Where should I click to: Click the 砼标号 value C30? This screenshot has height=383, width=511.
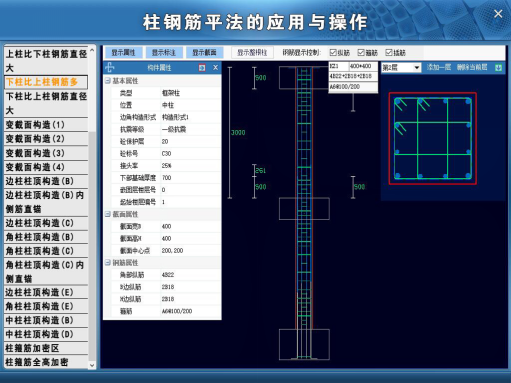(191, 153)
